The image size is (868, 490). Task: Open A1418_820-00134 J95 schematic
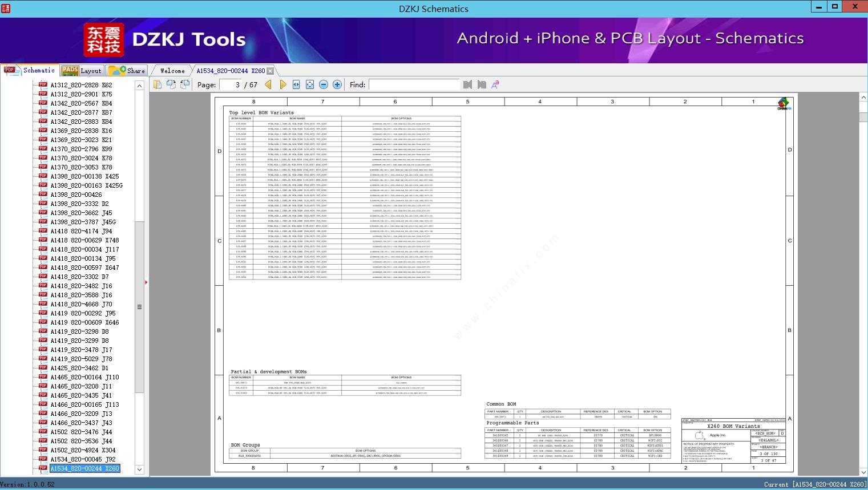83,258
